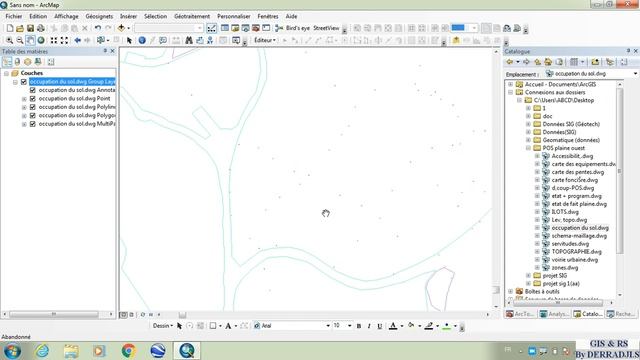The height and width of the screenshot is (360, 640).
Task: Open the Sélection menu
Action: (156, 16)
